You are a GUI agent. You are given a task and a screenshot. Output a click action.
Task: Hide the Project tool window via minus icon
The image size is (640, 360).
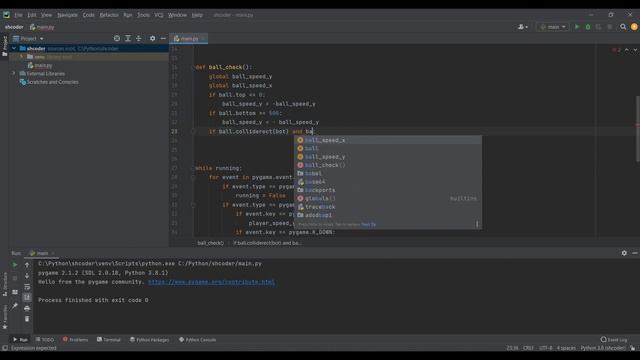(163, 38)
